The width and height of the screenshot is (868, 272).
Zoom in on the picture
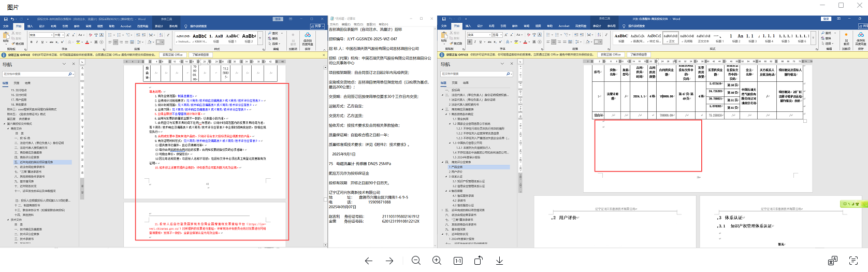(437, 261)
